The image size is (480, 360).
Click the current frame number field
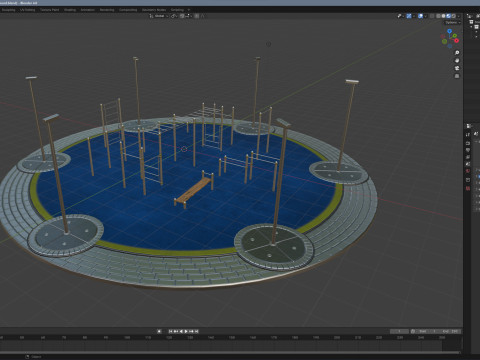399,331
